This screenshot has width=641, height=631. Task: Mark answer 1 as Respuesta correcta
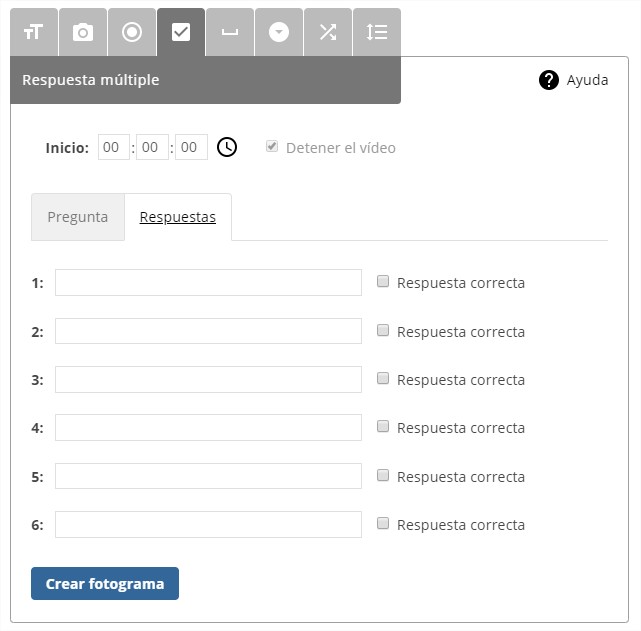point(383,282)
